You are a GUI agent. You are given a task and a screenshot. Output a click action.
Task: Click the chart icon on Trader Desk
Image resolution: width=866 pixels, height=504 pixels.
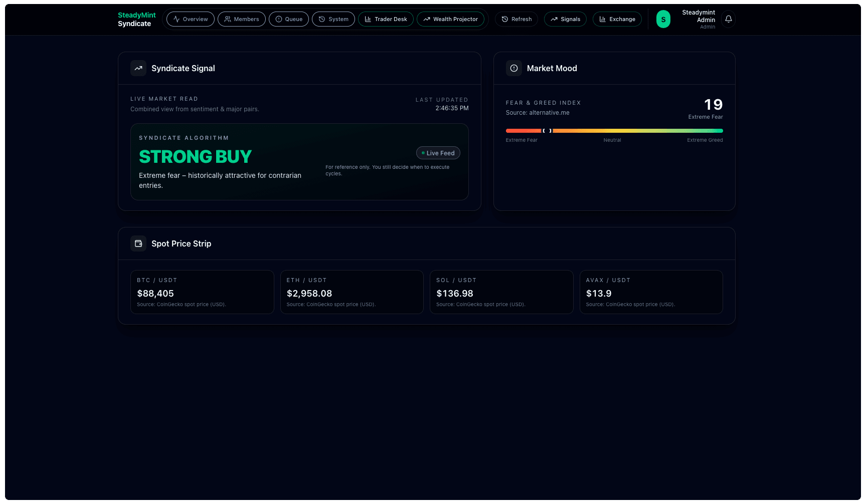368,19
